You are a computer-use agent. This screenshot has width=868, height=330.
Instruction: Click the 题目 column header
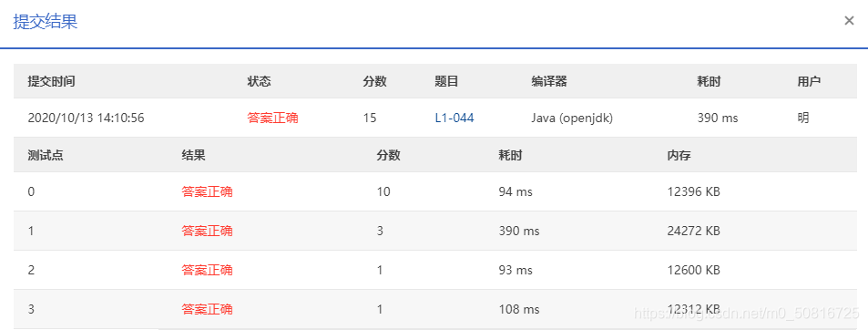[x=446, y=81]
